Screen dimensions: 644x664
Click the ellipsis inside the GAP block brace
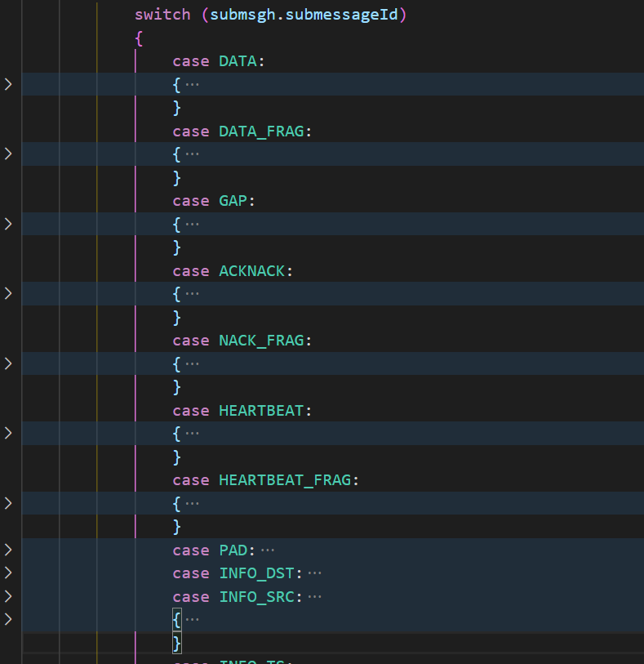(192, 224)
